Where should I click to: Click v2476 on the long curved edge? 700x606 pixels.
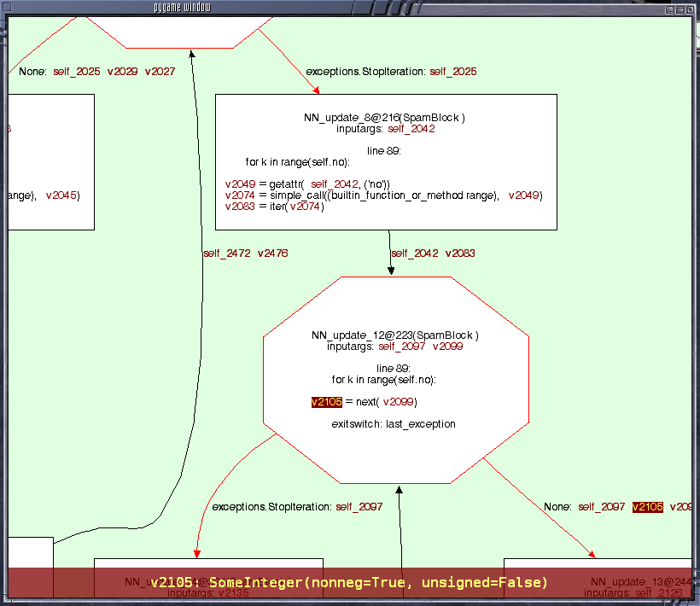(273, 253)
